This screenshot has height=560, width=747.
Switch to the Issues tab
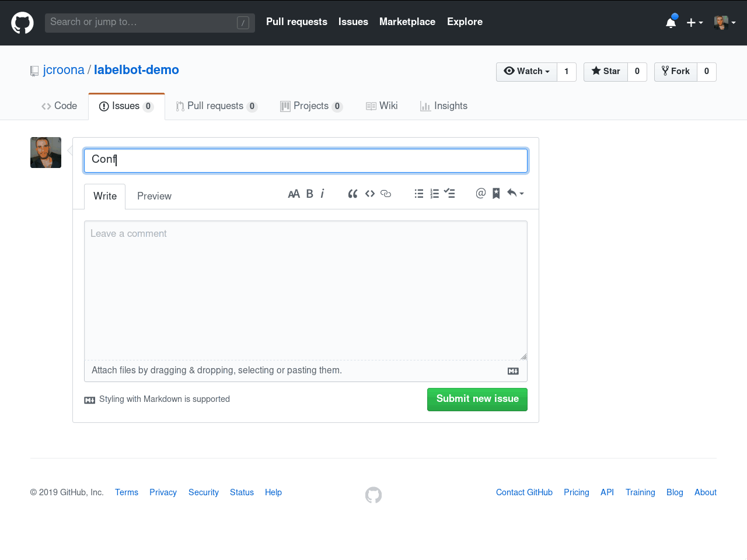pyautogui.click(x=127, y=106)
